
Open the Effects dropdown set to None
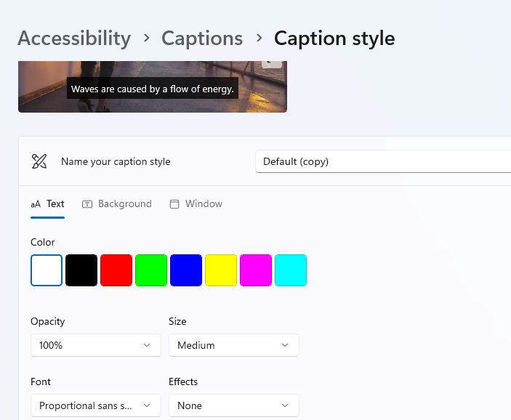233,405
